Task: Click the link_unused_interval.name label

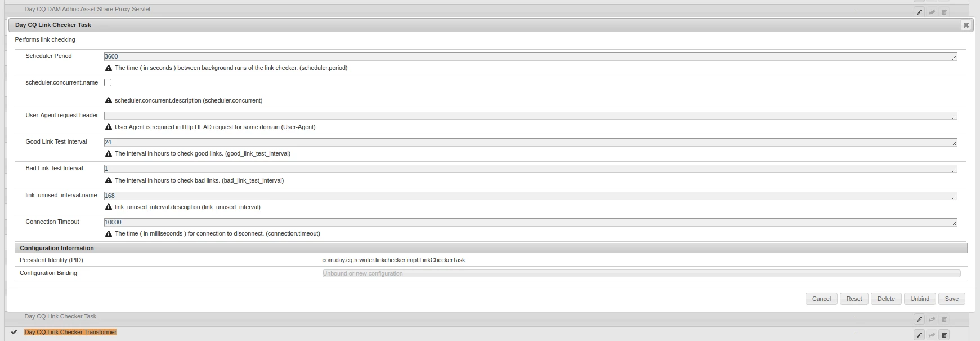Action: (61, 195)
